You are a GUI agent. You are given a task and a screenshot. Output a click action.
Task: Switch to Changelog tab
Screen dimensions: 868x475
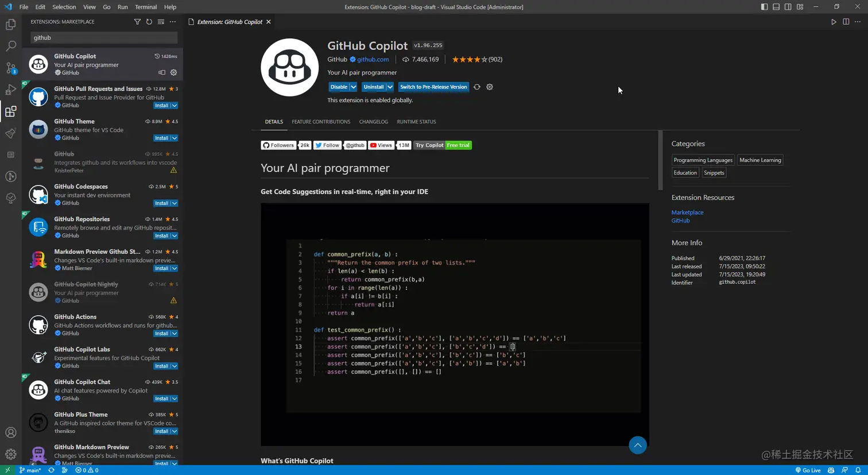coord(374,122)
